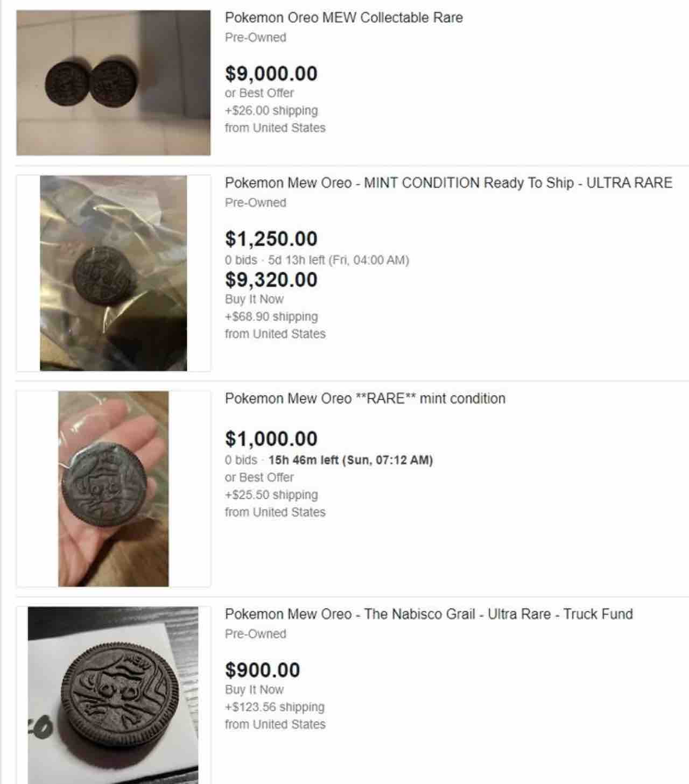Click the $1,250.00 bid price

271,239
